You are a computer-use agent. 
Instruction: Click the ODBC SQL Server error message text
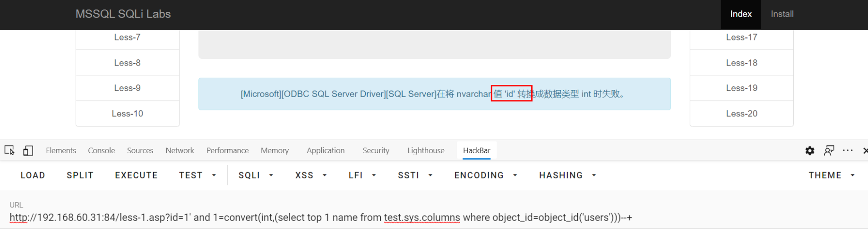[x=434, y=94]
